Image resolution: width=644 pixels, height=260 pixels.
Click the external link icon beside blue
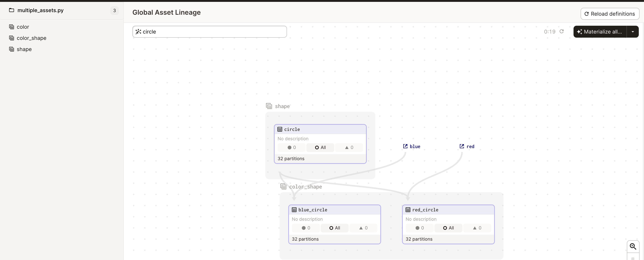405,146
